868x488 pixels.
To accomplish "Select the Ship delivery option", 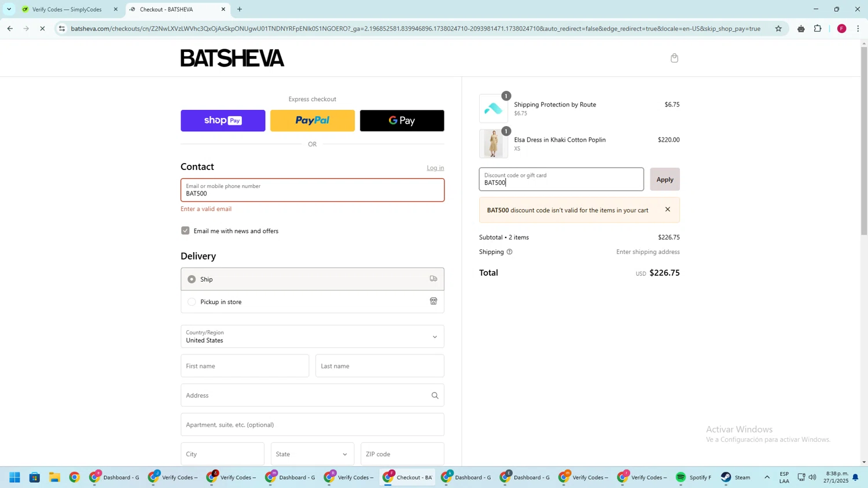I will coord(312,279).
